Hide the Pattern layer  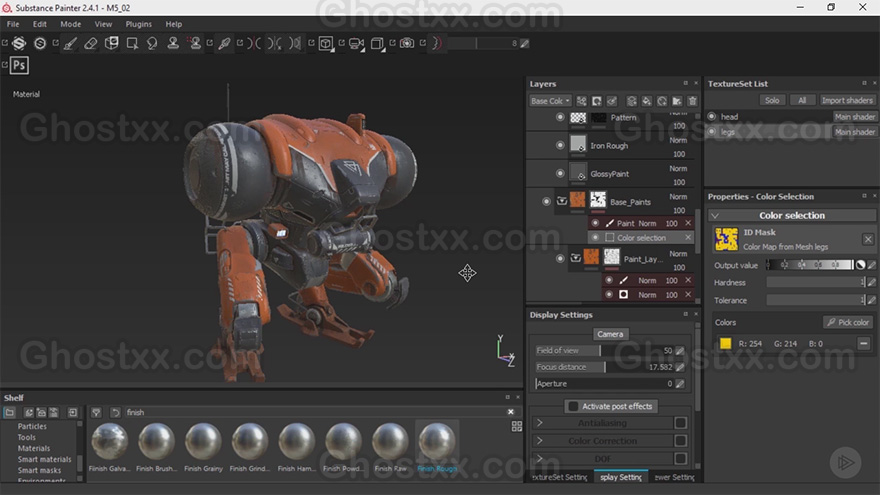point(560,117)
